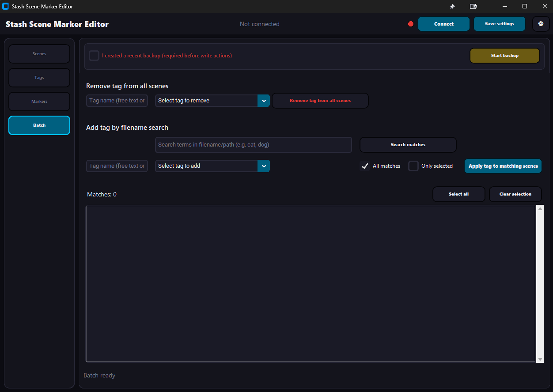
Task: Click the scrollbar up arrow in matches list
Action: click(540, 209)
